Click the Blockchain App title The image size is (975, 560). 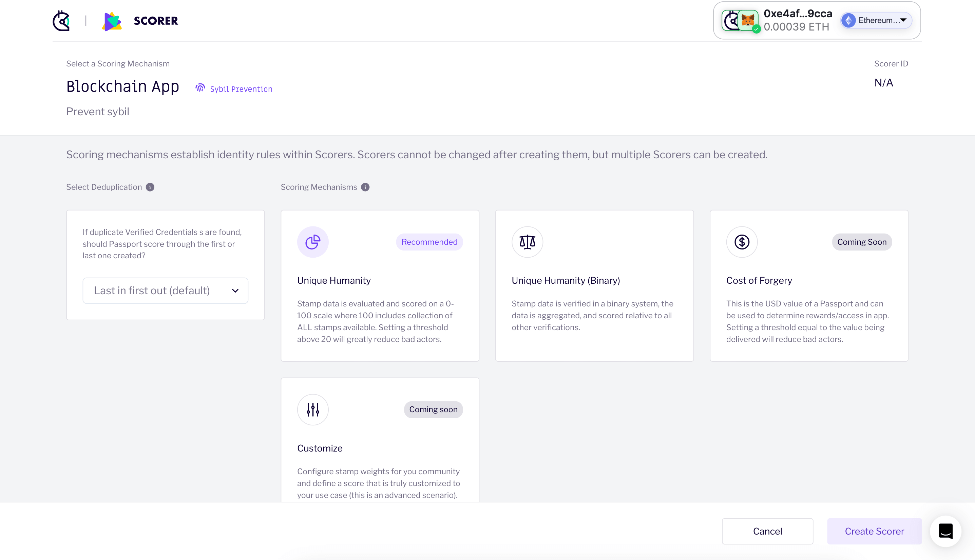(122, 86)
